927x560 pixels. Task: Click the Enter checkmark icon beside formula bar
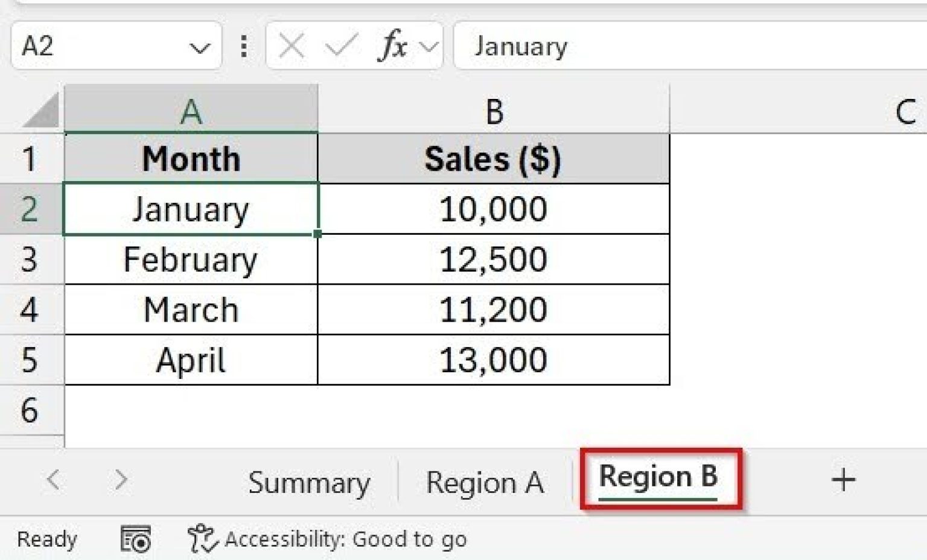[x=340, y=44]
